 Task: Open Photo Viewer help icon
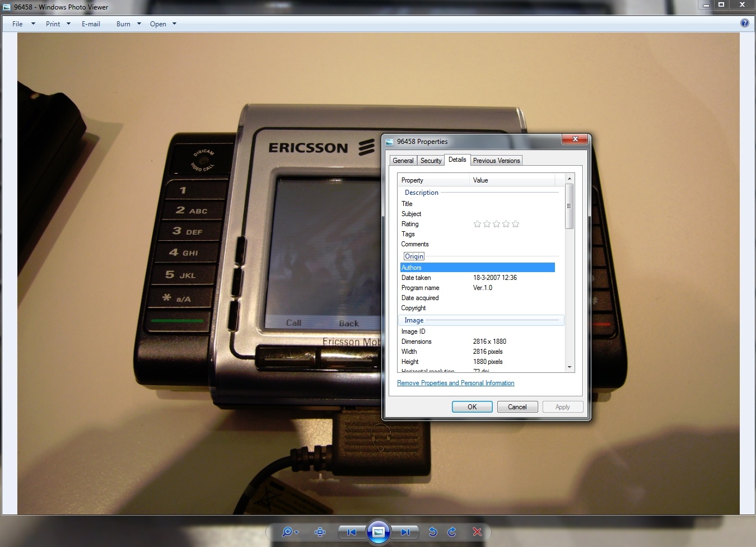click(x=744, y=23)
